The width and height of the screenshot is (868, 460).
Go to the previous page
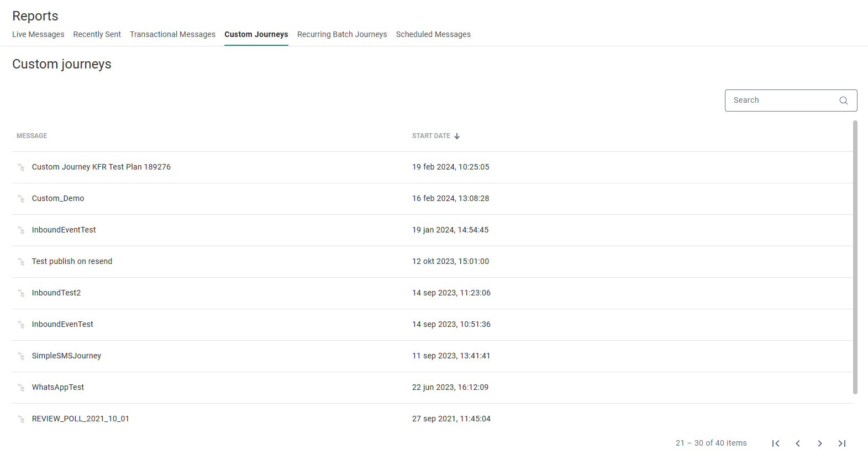(x=798, y=443)
